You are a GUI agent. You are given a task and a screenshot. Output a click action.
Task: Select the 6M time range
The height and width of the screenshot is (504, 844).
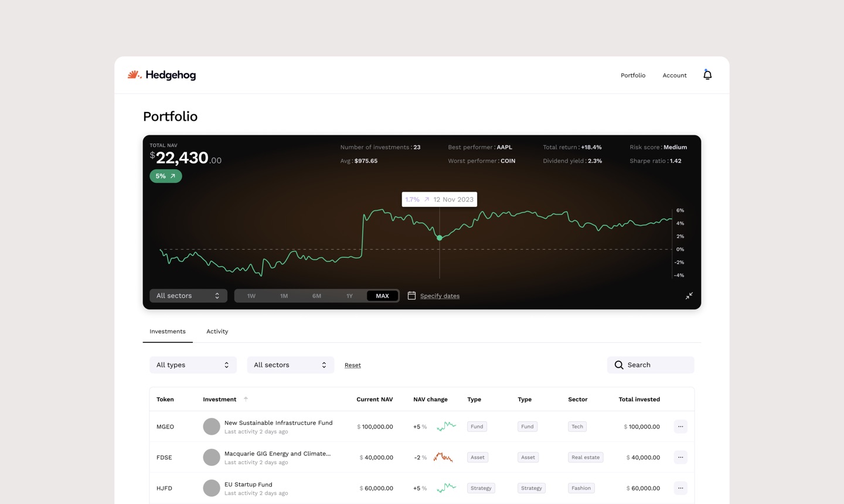click(x=316, y=296)
